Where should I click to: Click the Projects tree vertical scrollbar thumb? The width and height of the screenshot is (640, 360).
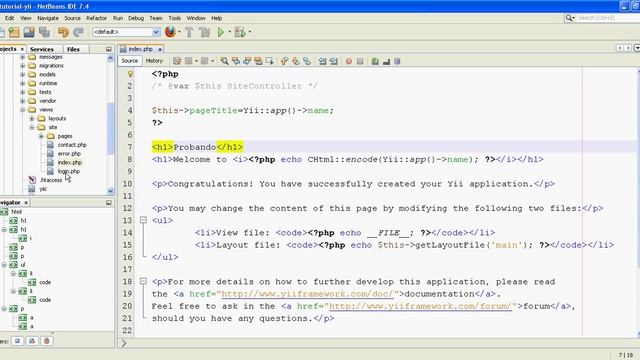110,129
